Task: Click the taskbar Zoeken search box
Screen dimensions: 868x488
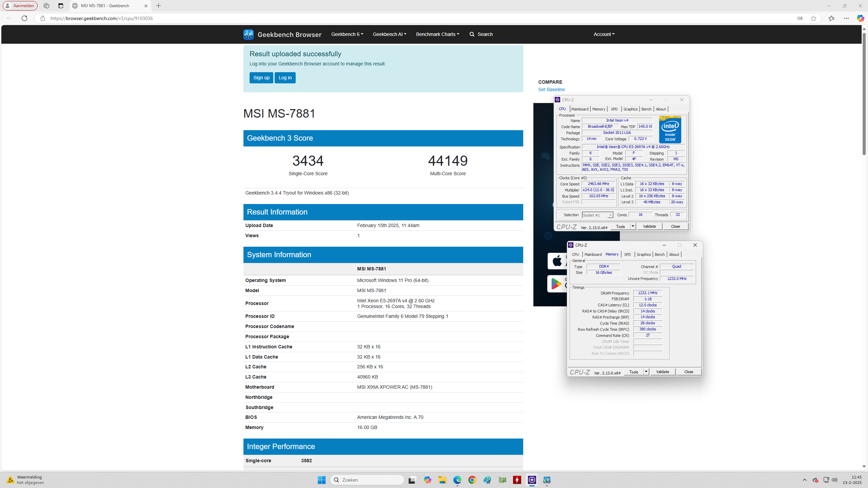Action: [x=367, y=480]
